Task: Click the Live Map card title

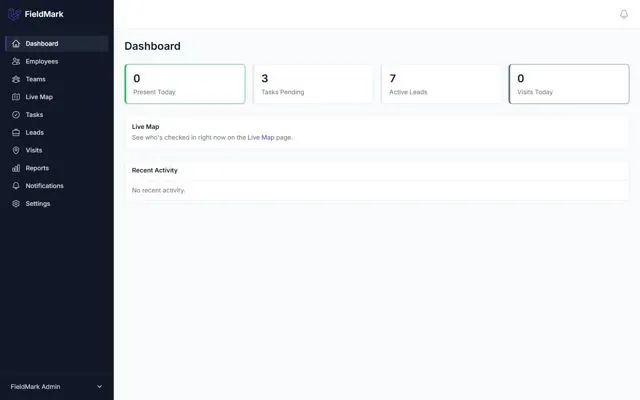Action: (145, 127)
